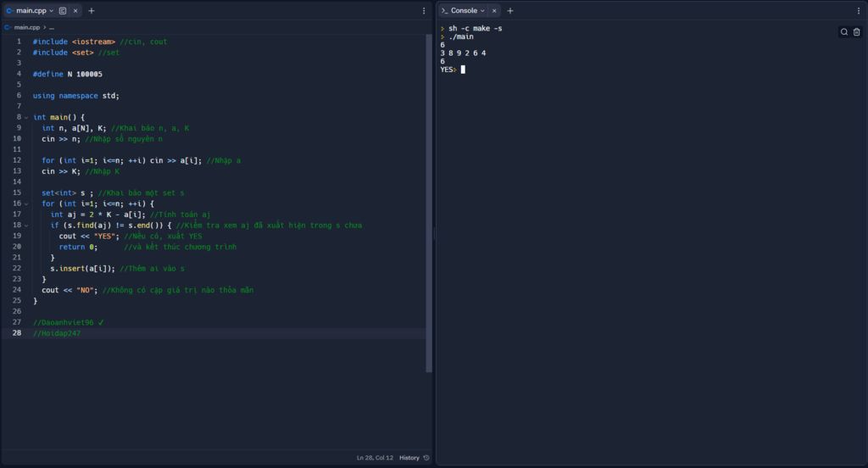The height and width of the screenshot is (468, 868).
Task: Click the split-view icon on main.cpp tab
Action: click(63, 11)
